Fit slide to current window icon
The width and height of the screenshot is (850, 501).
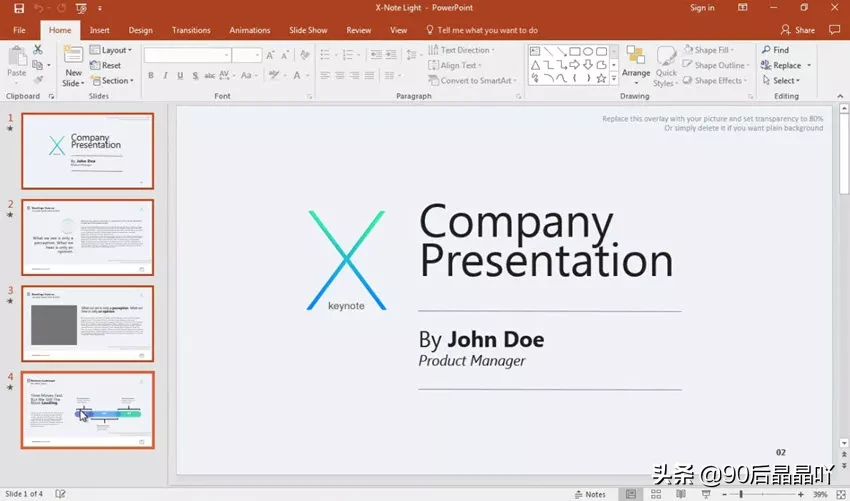tap(841, 494)
